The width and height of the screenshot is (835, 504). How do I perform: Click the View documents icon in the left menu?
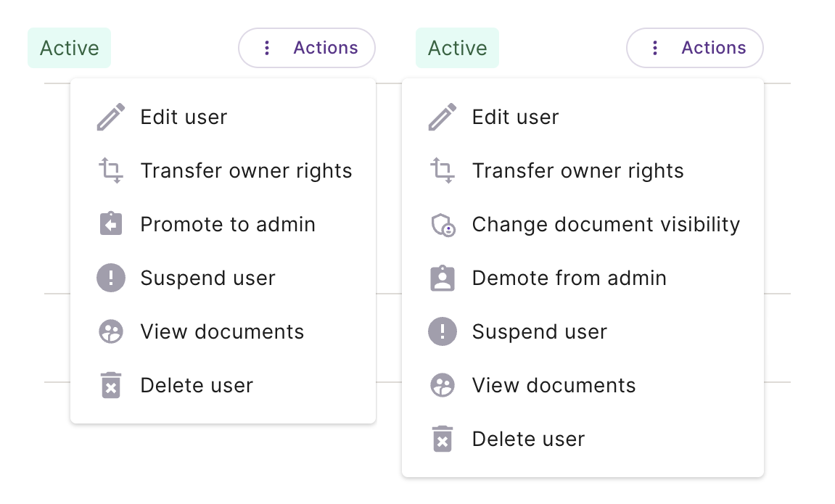111,331
